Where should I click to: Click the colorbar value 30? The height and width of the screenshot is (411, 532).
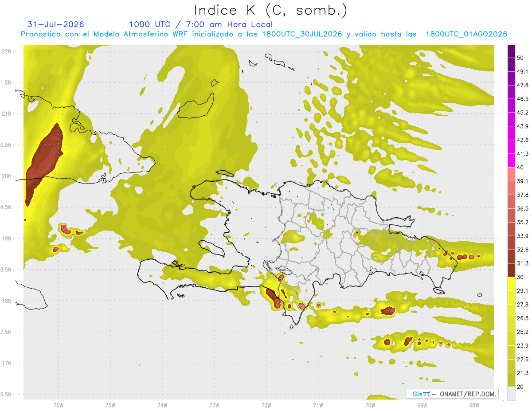pyautogui.click(x=521, y=277)
